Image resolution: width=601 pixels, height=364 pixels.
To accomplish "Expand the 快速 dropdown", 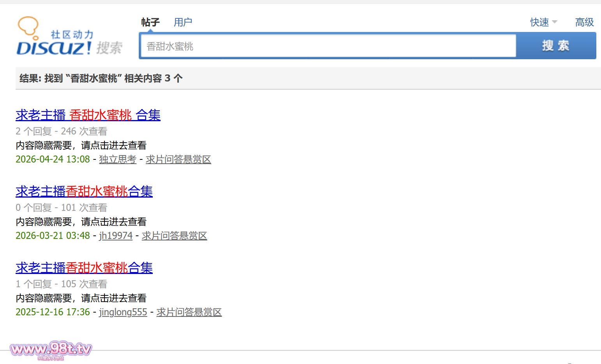I will 543,22.
